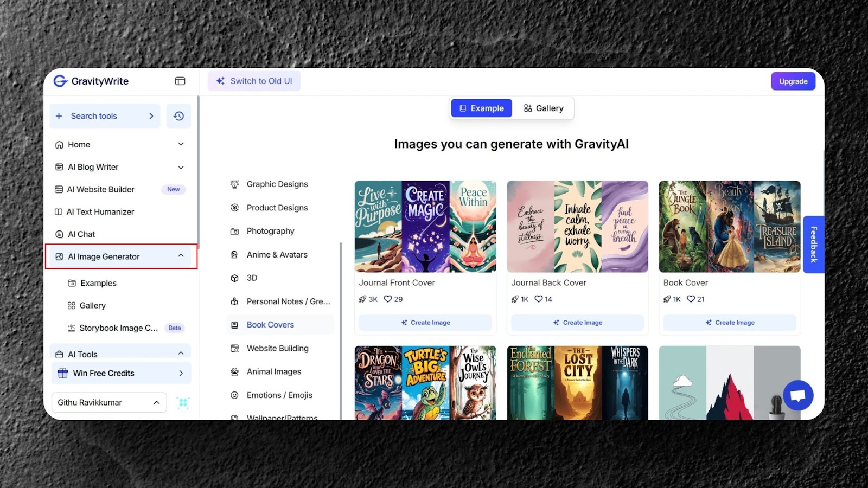Select the Graphic Designs category
This screenshot has height=488, width=868.
tap(277, 184)
